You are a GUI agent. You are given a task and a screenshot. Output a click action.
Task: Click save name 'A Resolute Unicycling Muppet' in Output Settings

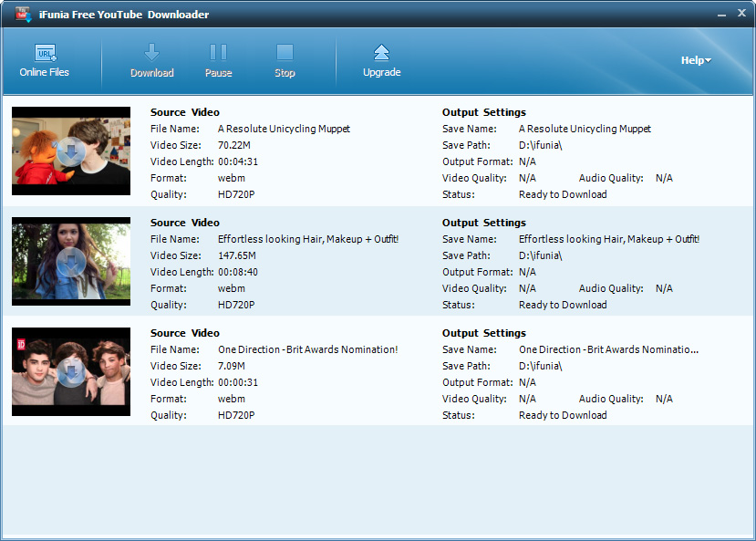[585, 129]
